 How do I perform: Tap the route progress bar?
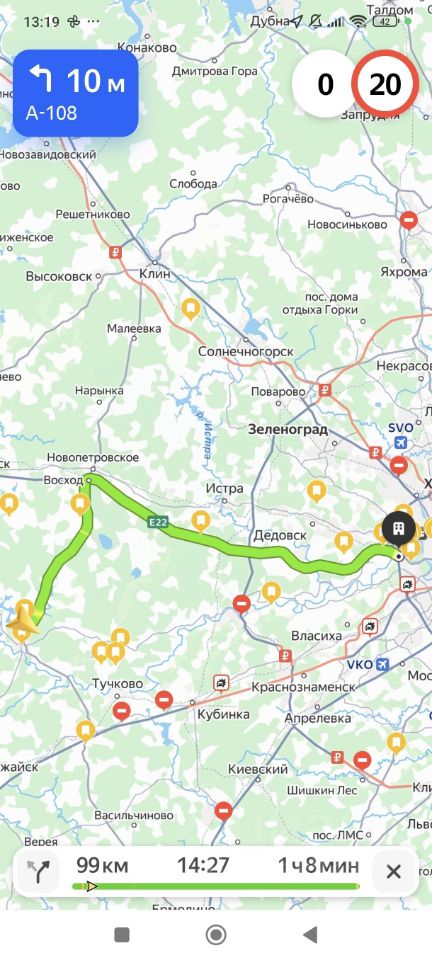click(x=215, y=885)
